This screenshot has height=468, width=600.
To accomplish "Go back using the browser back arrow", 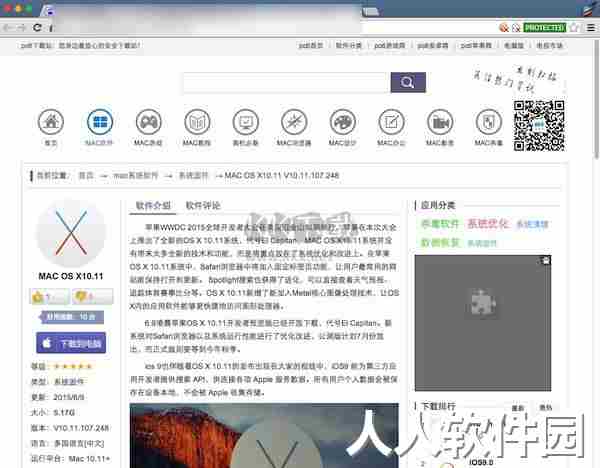I will click(8, 28).
